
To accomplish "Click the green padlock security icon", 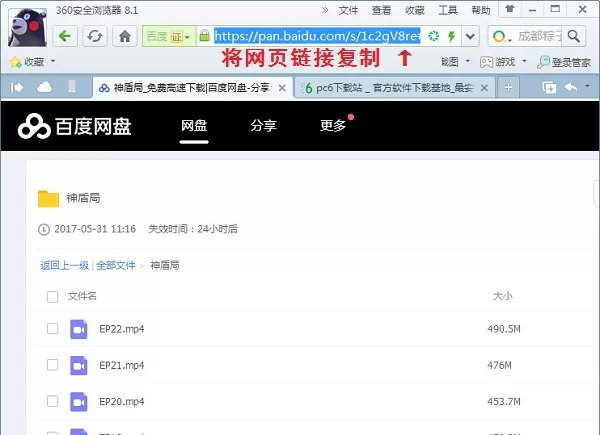I will (205, 36).
